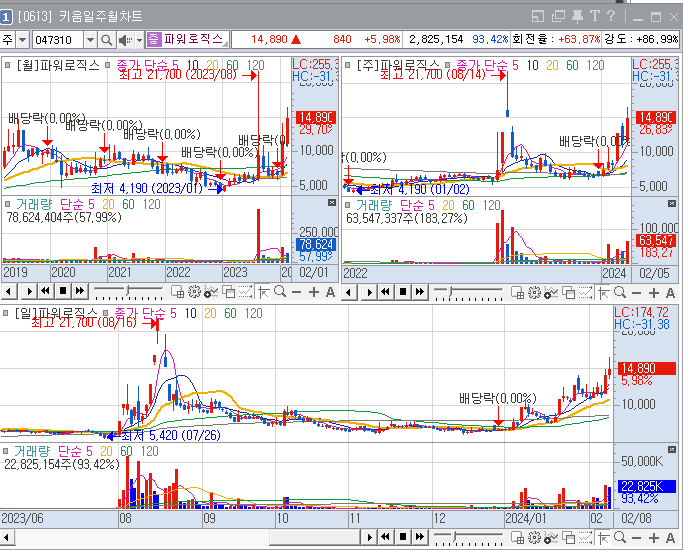Monthly chart: click the A text icon
This screenshot has width=683, height=550.
pyautogui.click(x=331, y=292)
